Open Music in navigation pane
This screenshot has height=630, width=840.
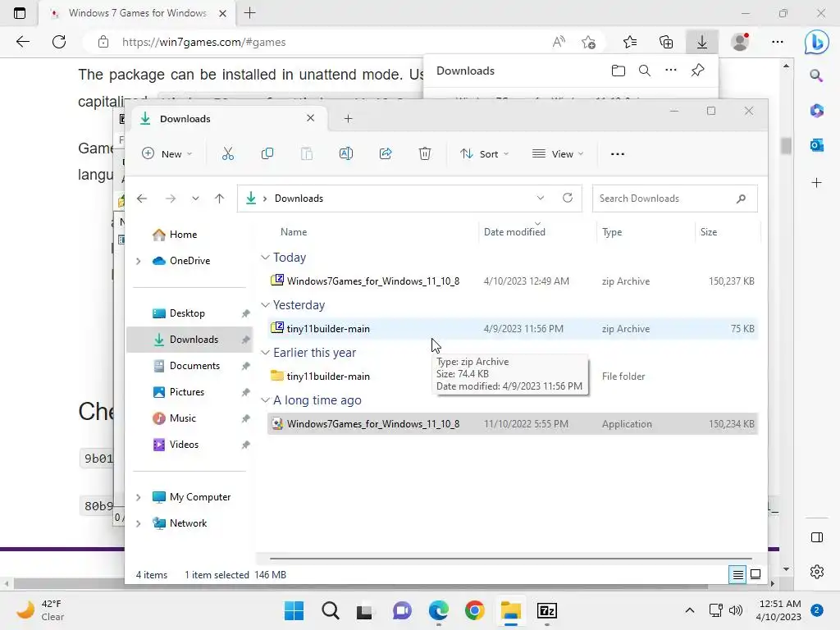(x=182, y=418)
